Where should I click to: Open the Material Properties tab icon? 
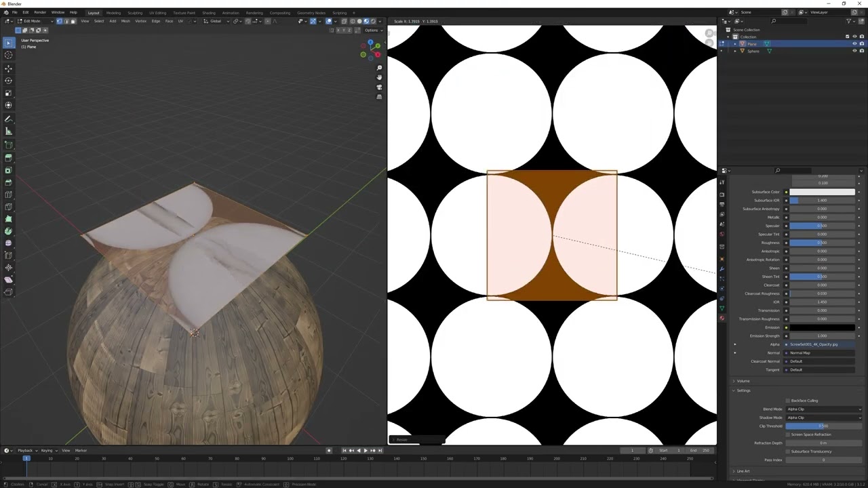click(722, 319)
